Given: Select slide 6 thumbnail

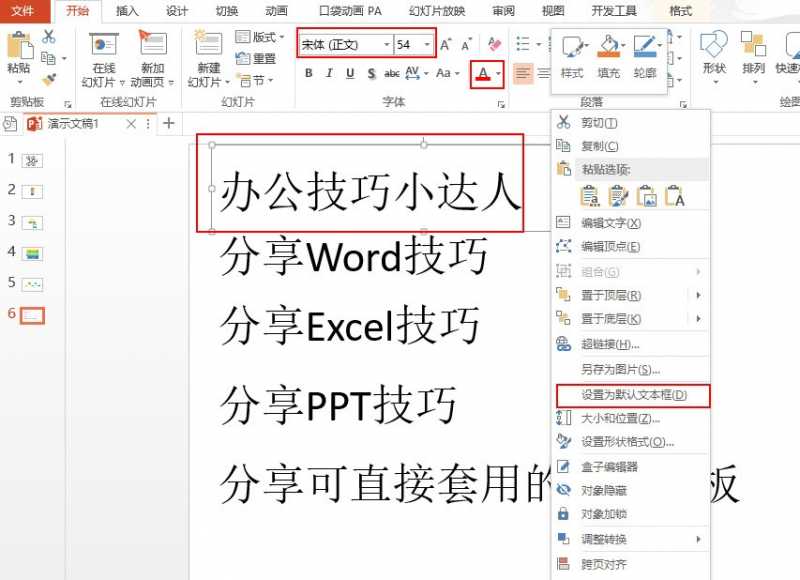Looking at the screenshot, I should pyautogui.click(x=33, y=315).
